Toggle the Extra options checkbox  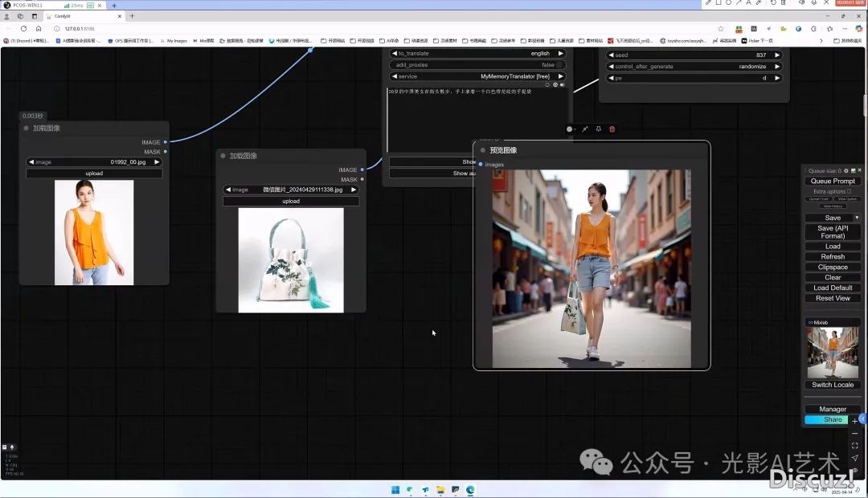point(850,191)
